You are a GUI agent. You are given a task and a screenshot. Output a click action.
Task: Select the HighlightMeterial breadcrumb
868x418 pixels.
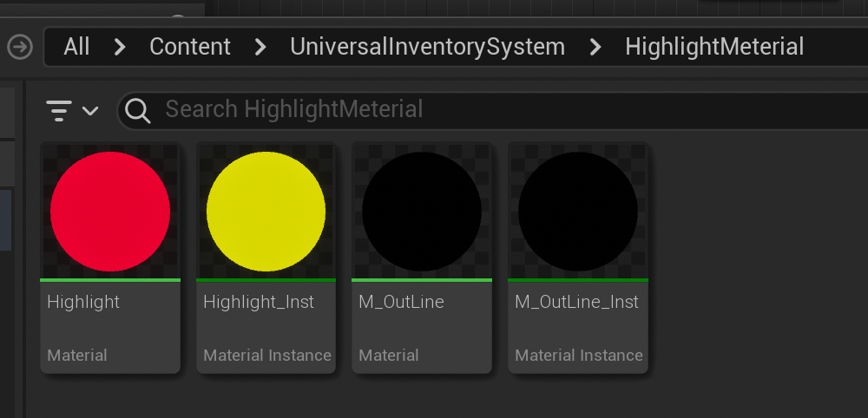(713, 47)
